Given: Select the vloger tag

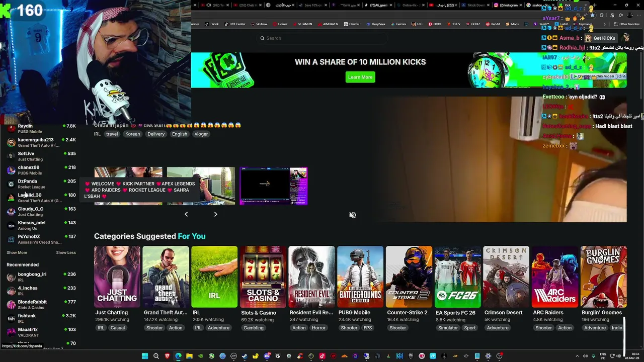Looking at the screenshot, I should pos(201,134).
